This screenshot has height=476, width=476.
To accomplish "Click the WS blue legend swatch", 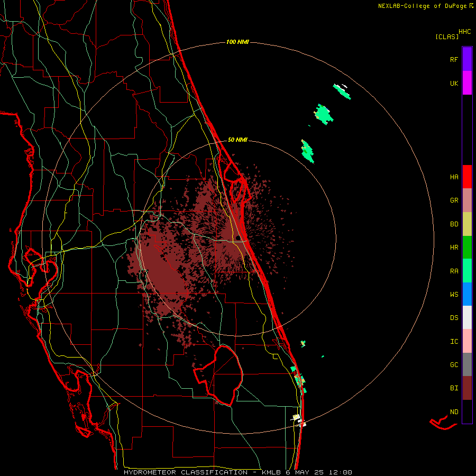I will pos(467,294).
